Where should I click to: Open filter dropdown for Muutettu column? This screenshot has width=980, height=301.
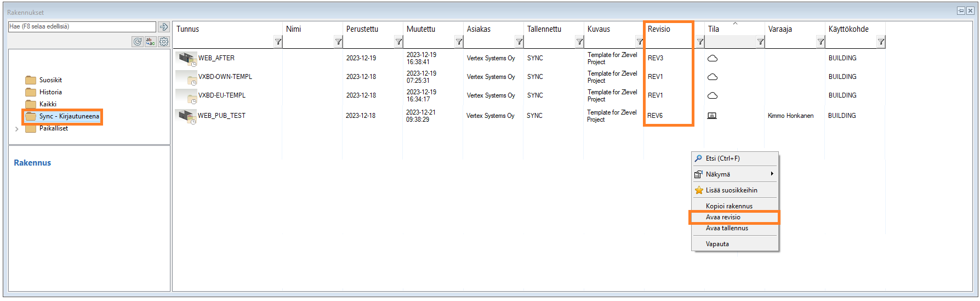coord(459,42)
